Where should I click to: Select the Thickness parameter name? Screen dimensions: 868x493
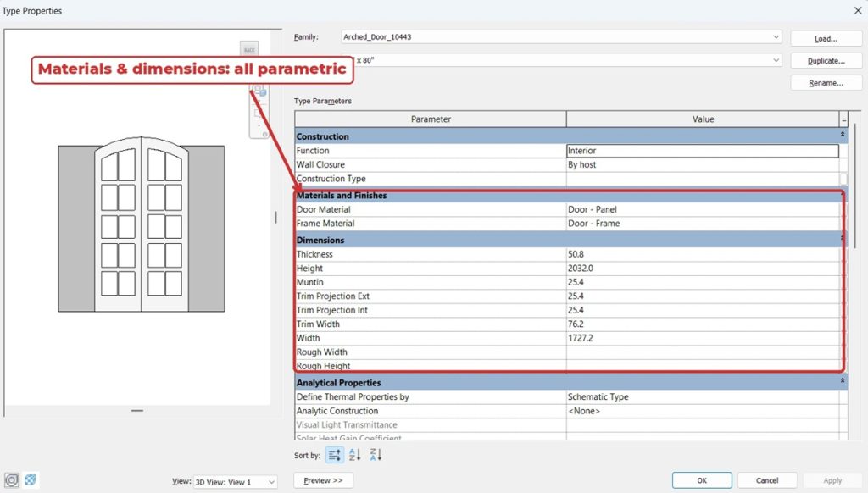coord(314,254)
